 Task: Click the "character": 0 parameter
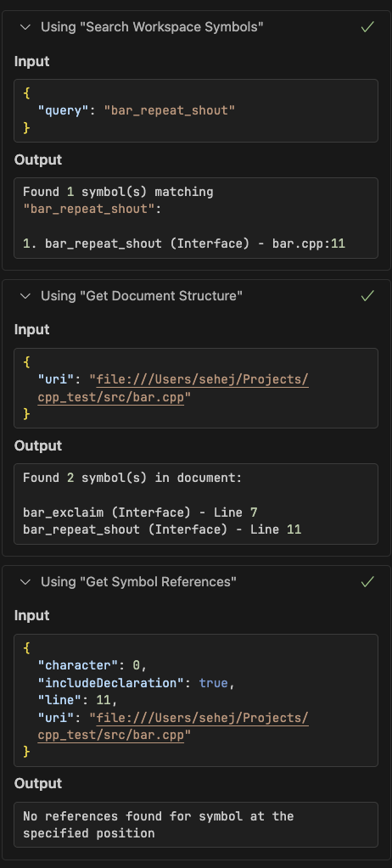click(92, 667)
